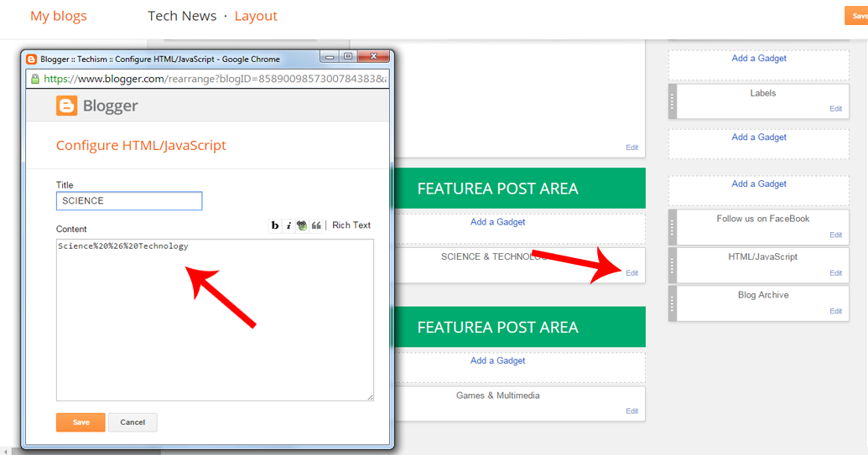The width and height of the screenshot is (868, 455).
Task: Open the Tech News blog link
Action: [182, 16]
